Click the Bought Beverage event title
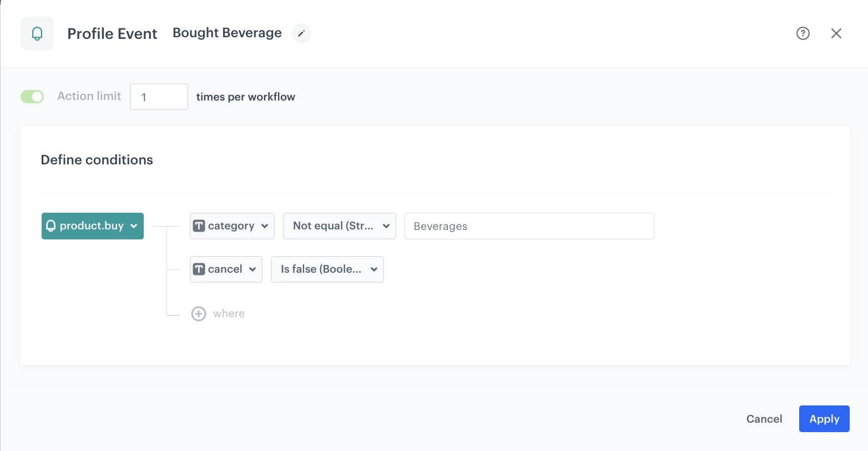This screenshot has height=451, width=868. (227, 33)
